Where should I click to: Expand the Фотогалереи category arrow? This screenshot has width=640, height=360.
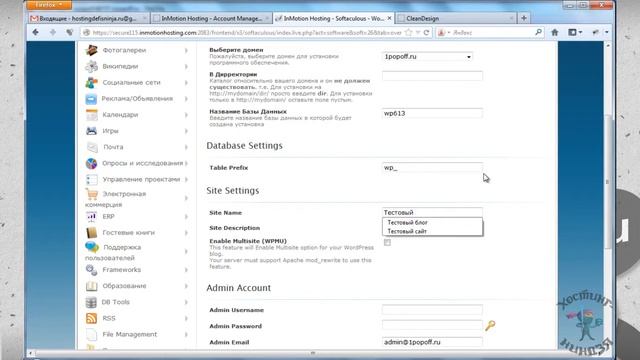pos(186,50)
